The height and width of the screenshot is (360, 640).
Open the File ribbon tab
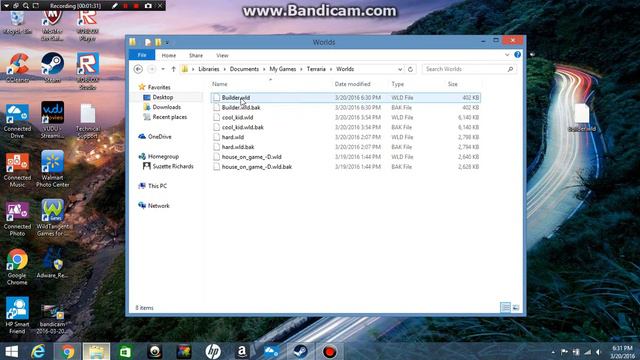(142, 55)
